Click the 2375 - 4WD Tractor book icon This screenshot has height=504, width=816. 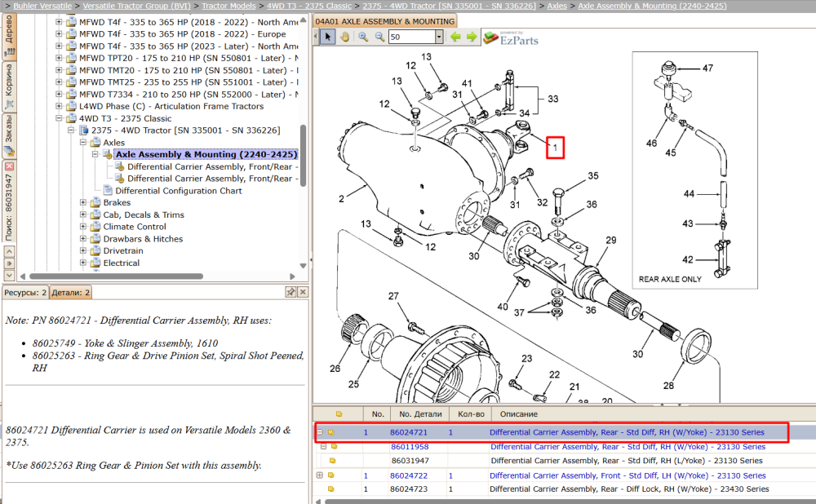(84, 130)
